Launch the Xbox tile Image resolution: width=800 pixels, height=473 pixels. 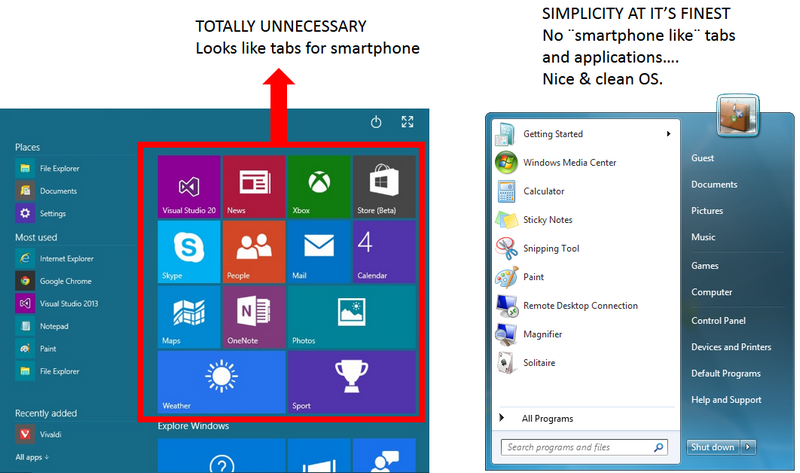[319, 187]
